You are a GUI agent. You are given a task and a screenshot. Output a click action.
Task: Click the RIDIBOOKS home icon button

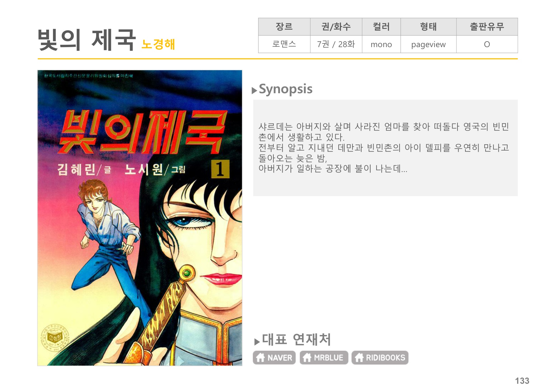point(380,357)
